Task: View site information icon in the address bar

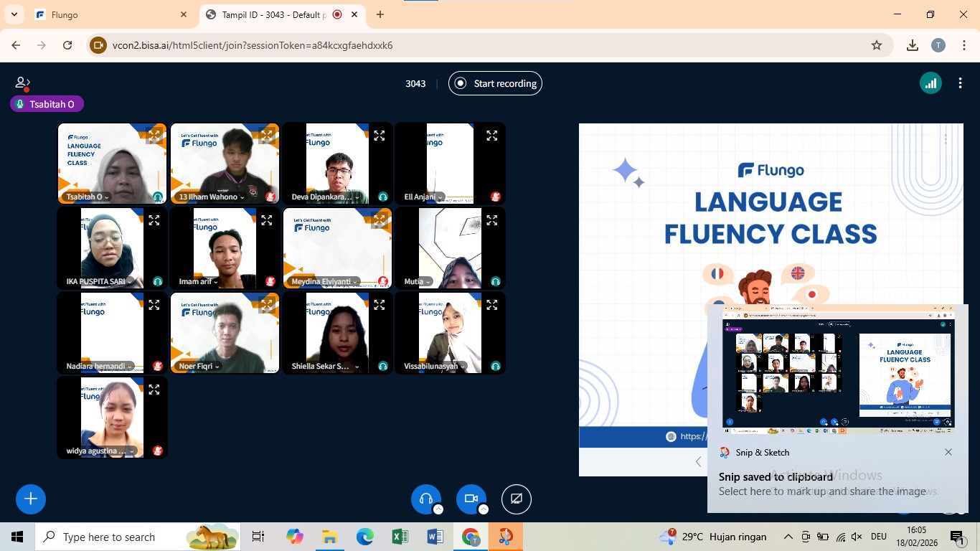Action: click(98, 45)
